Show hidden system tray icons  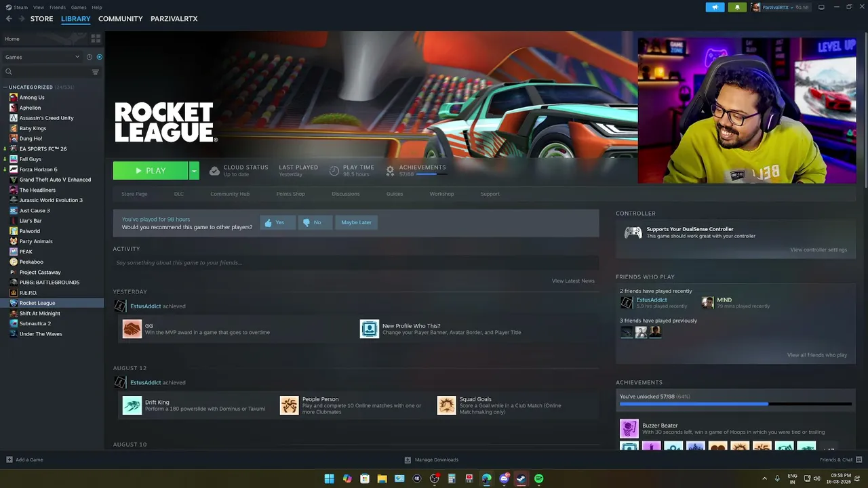765,479
